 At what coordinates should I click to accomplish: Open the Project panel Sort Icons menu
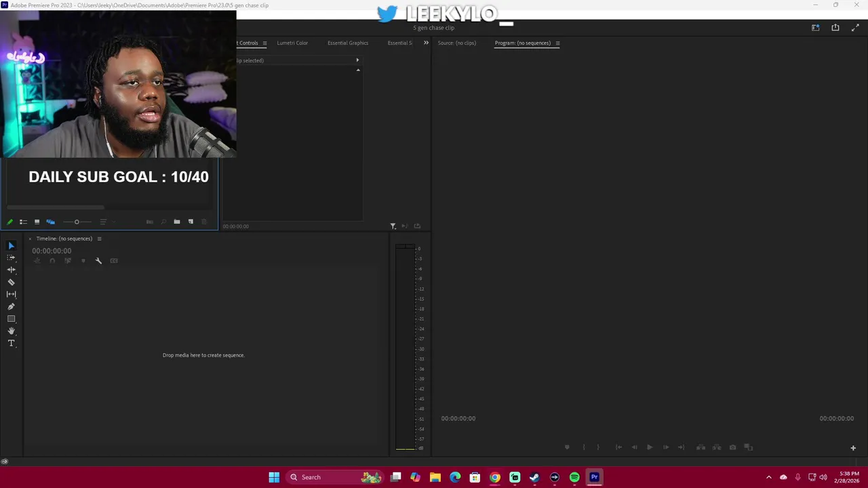pyautogui.click(x=103, y=222)
